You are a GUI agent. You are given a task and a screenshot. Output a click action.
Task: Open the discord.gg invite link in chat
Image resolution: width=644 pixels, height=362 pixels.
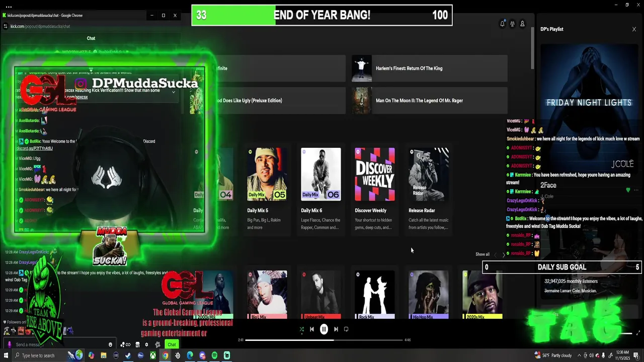(x=35, y=148)
